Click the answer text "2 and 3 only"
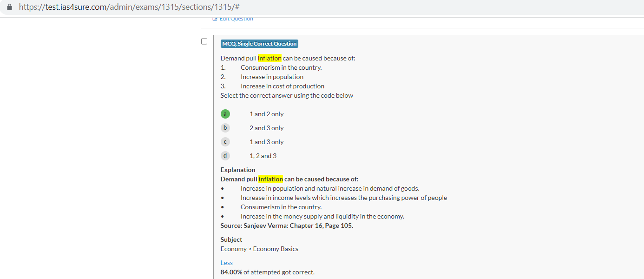Image resolution: width=644 pixels, height=279 pixels. pyautogui.click(x=266, y=128)
